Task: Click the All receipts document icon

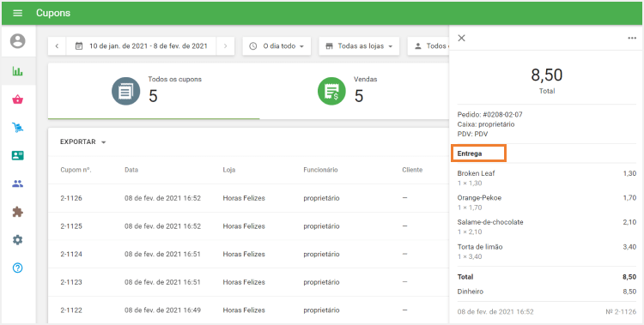Action: [x=125, y=91]
